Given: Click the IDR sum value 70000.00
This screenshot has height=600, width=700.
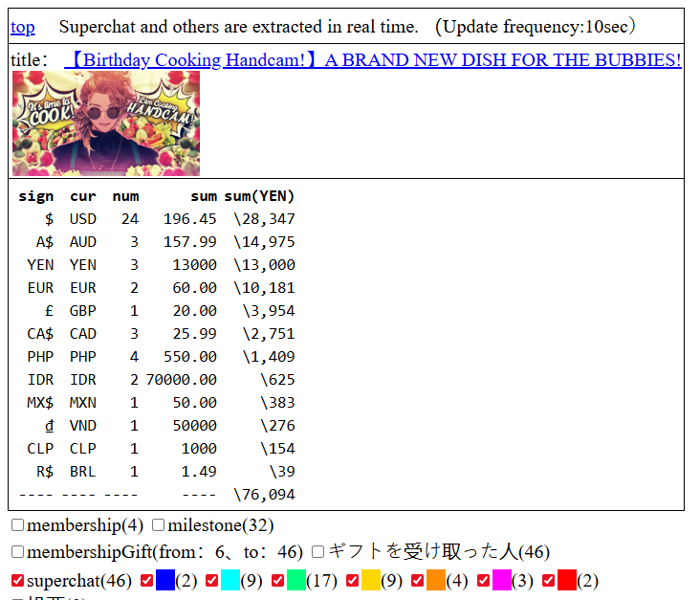Looking at the screenshot, I should coord(182,380).
